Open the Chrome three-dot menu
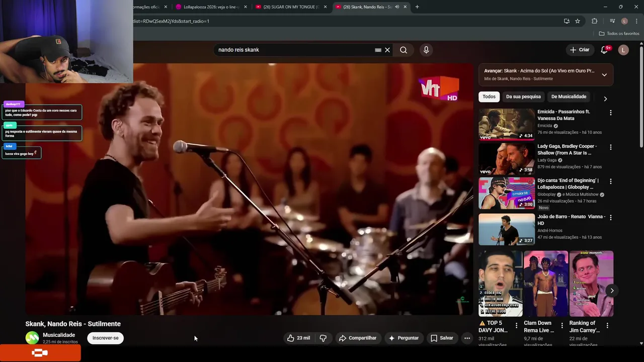 [637, 21]
